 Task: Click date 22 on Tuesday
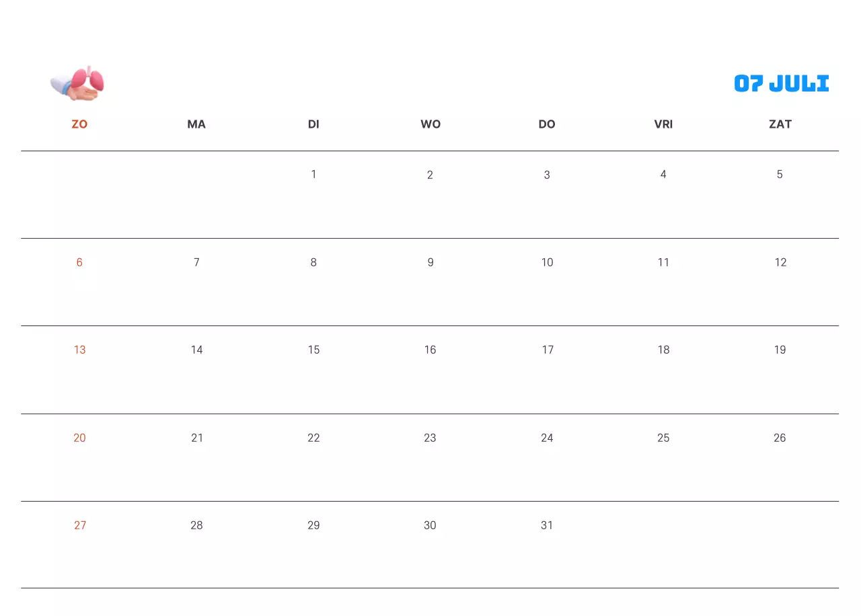tap(313, 438)
